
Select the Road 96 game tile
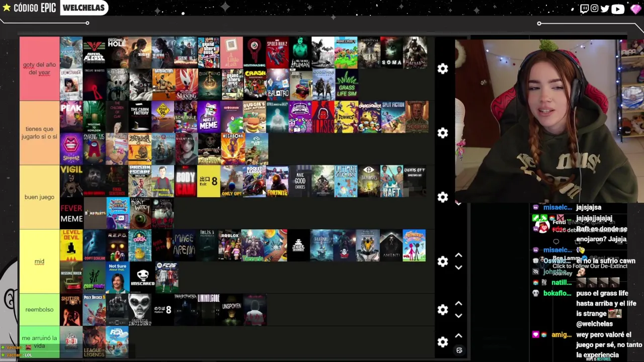[163, 117]
